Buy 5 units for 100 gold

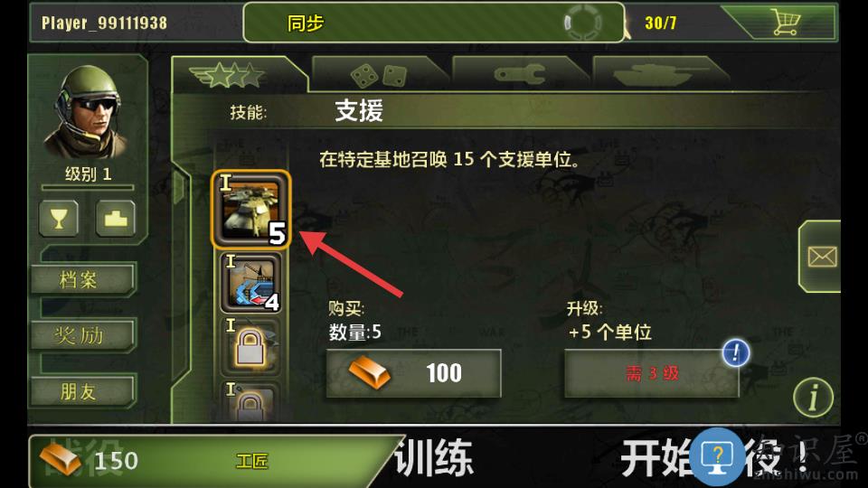[413, 373]
